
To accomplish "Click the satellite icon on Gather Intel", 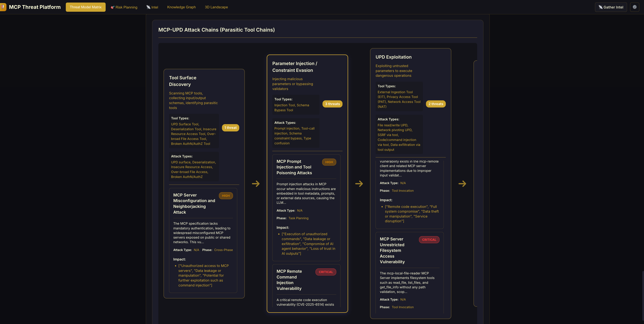I will click(600, 7).
